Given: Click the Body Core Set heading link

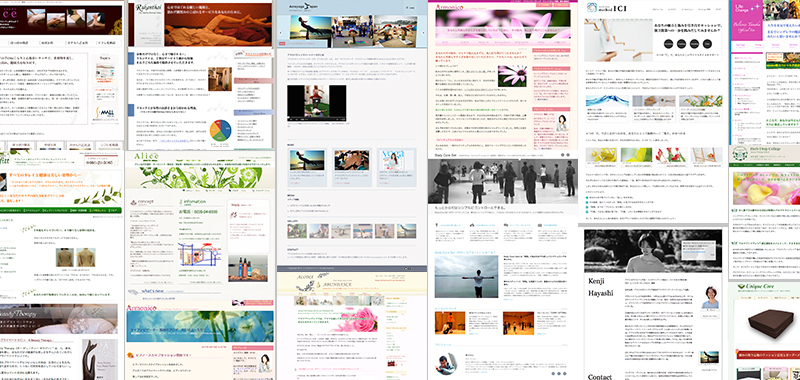Looking at the screenshot, I should [446, 154].
